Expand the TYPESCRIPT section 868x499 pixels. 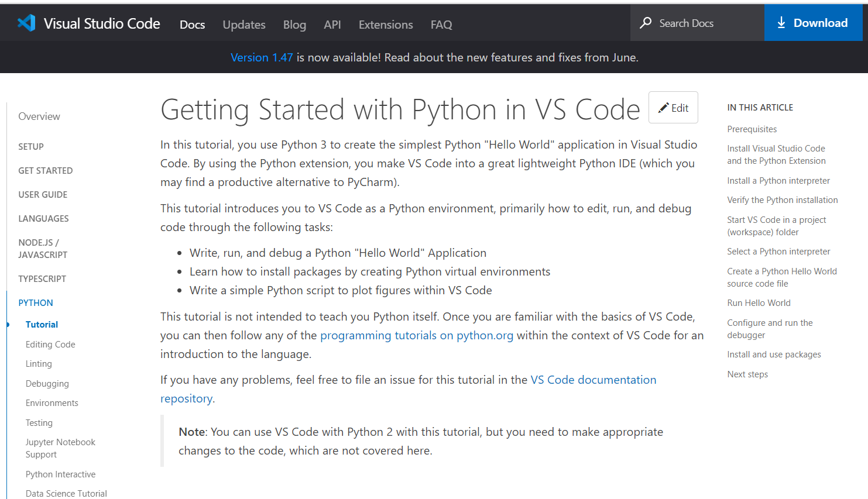pyautogui.click(x=42, y=279)
